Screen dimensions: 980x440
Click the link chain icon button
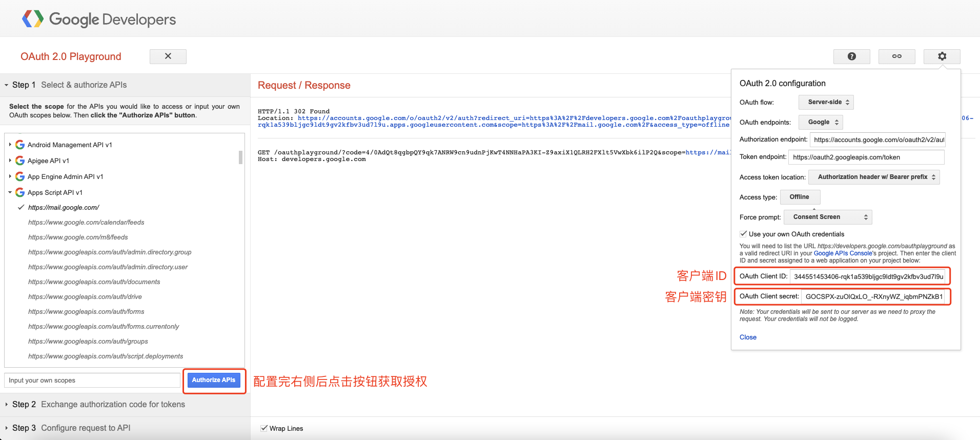896,56
